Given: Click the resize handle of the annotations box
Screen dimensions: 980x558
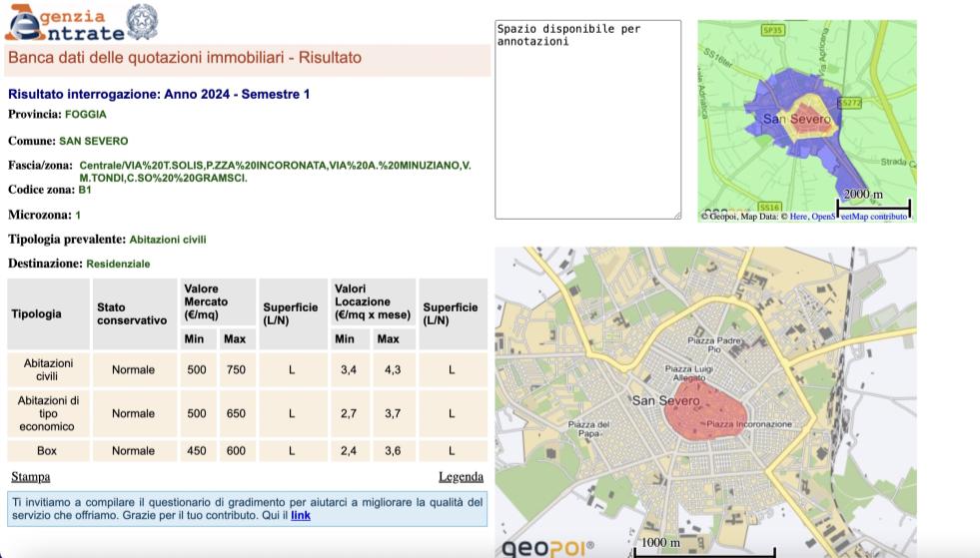Looking at the screenshot, I should [x=676, y=215].
